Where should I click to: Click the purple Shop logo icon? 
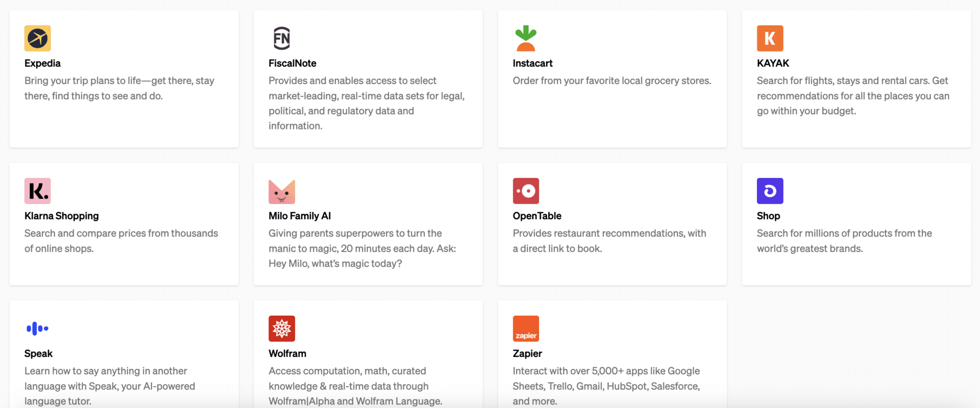click(770, 191)
